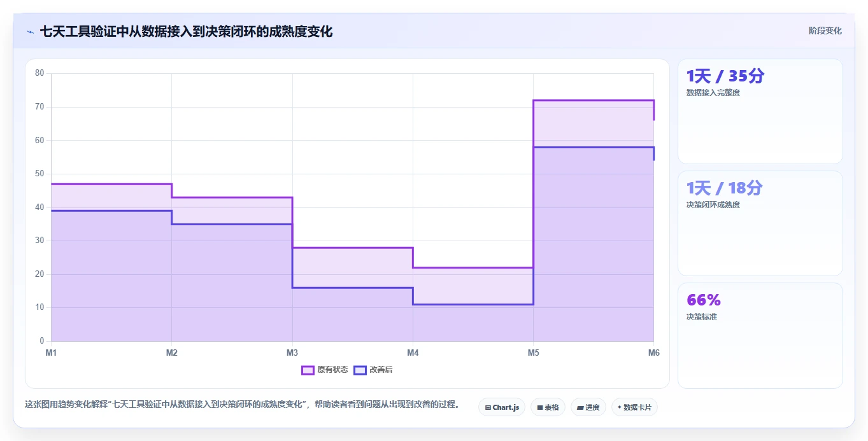
Task: Click the M3 axis label
Action: point(292,353)
